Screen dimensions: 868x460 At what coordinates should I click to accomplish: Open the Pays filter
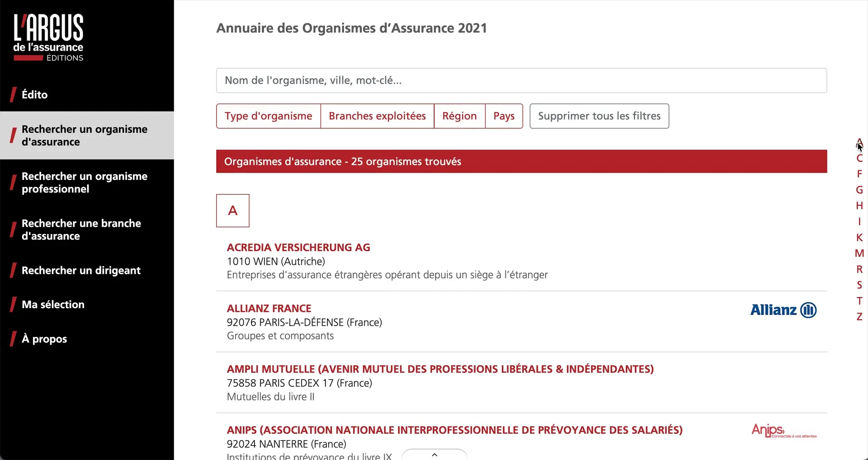504,116
